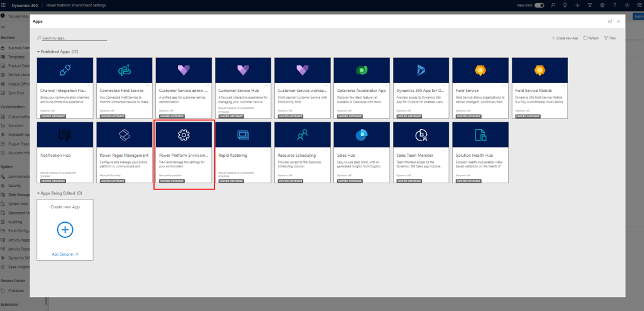The height and width of the screenshot is (311, 644).
Task: Collapse the Published Apps section
Action: click(x=38, y=51)
